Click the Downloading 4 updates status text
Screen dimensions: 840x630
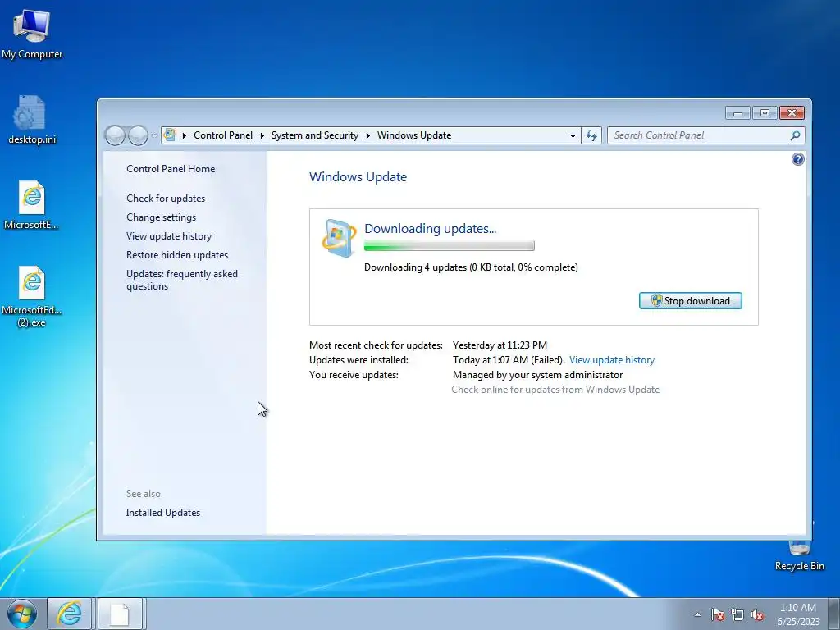tap(471, 267)
